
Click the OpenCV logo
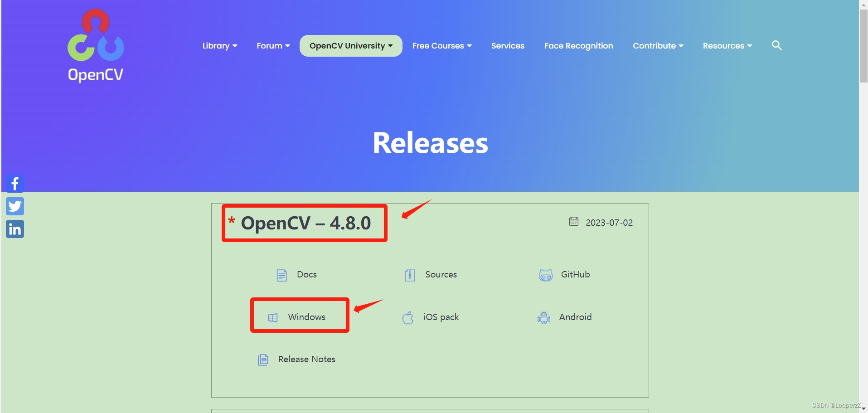(95, 45)
